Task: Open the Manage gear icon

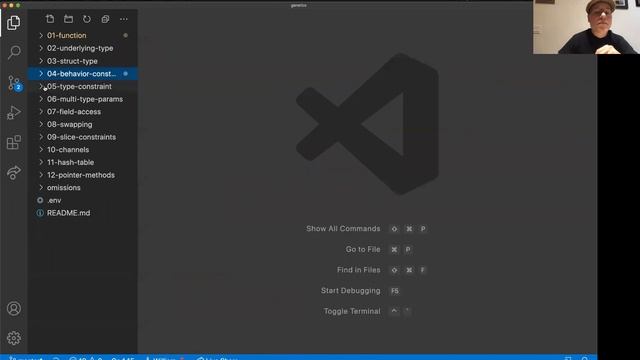Action: pyautogui.click(x=13, y=338)
